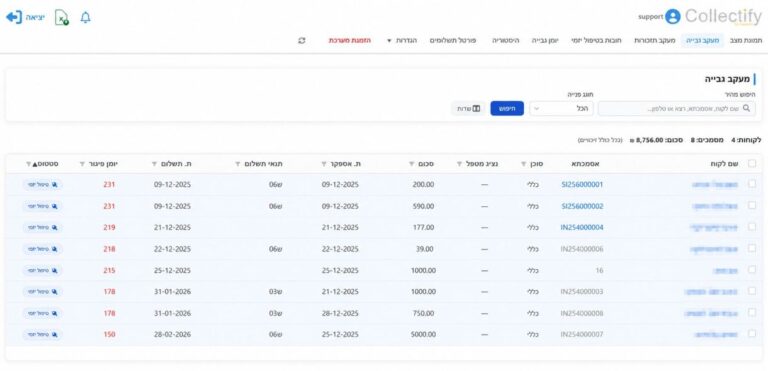Image resolution: width=768 pixels, height=371 pixels.
Task: Expand the הגדרות settings menu
Action: 402,41
